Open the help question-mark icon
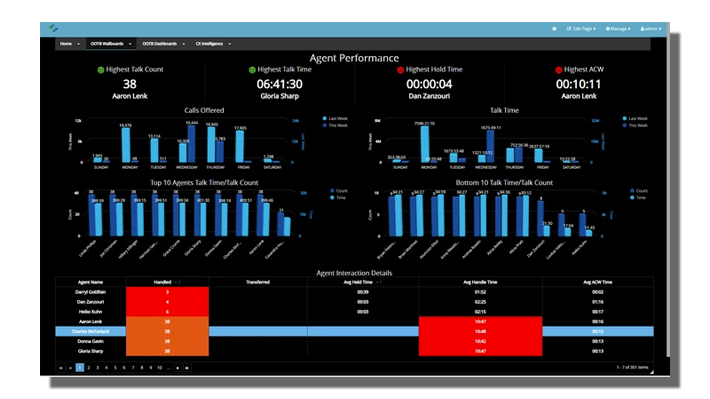This screenshot has width=710, height=399. (554, 29)
